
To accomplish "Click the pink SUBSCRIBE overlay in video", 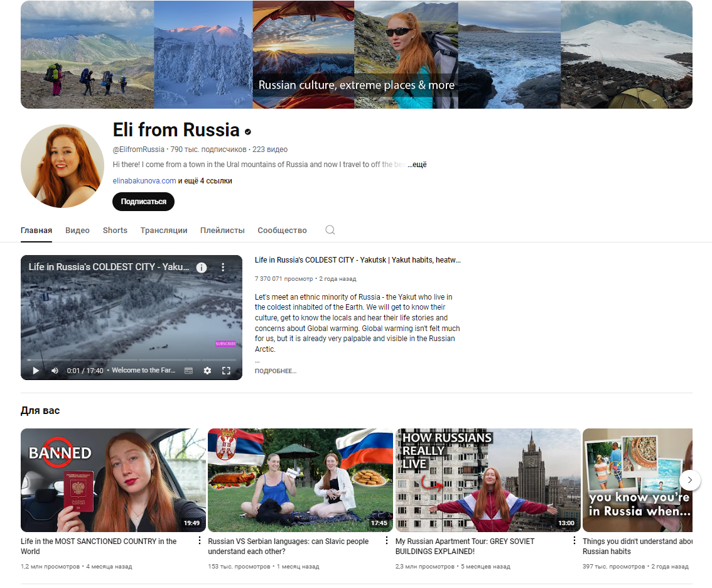I will 225,344.
